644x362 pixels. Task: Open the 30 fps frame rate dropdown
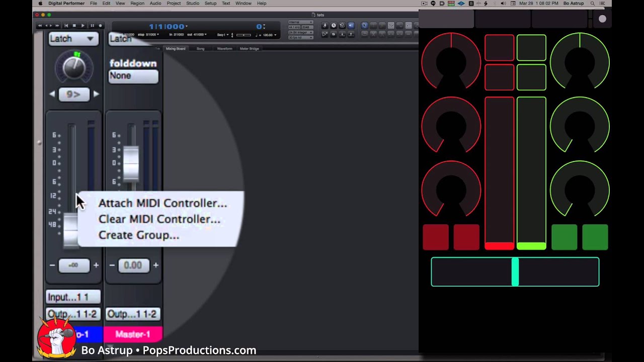[x=301, y=37]
